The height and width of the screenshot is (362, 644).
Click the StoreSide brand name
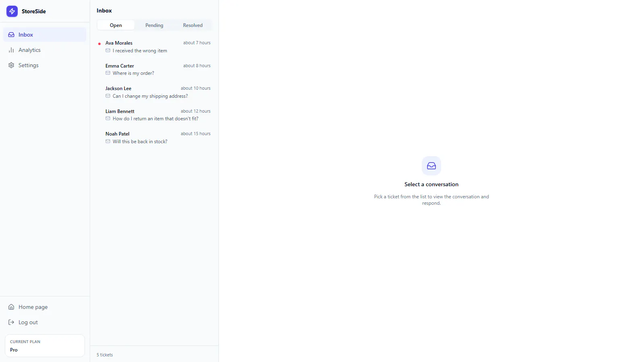point(34,11)
